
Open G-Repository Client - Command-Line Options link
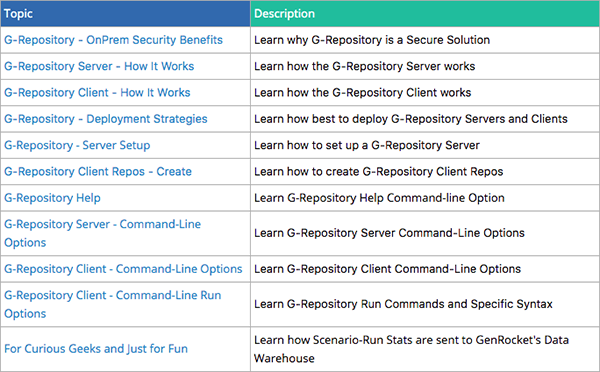[123, 269]
